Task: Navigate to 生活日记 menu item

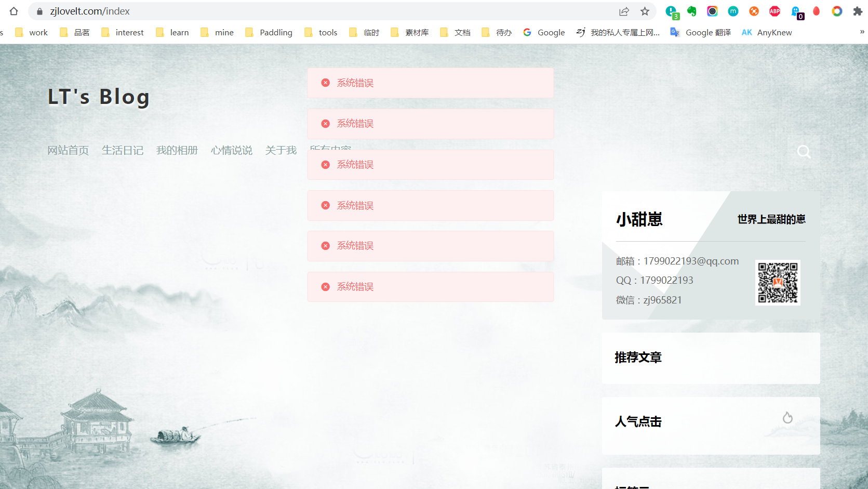Action: 123,150
